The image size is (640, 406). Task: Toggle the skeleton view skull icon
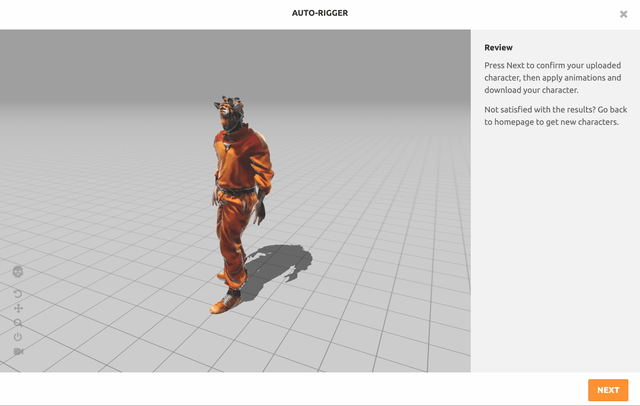point(18,272)
